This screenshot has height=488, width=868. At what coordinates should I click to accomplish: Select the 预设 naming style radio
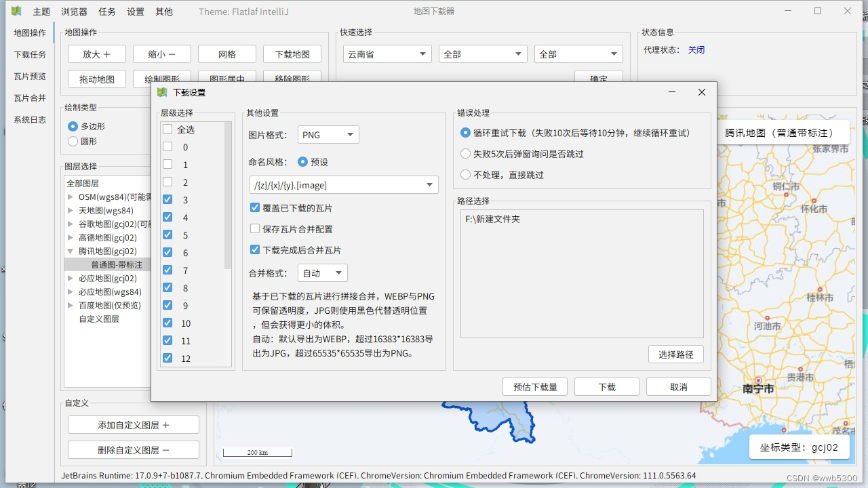[302, 162]
